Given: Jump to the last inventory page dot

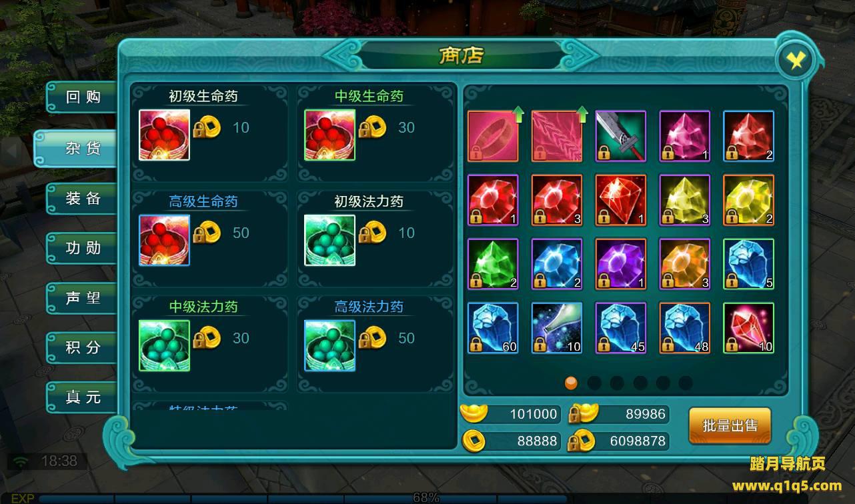Looking at the screenshot, I should [685, 383].
